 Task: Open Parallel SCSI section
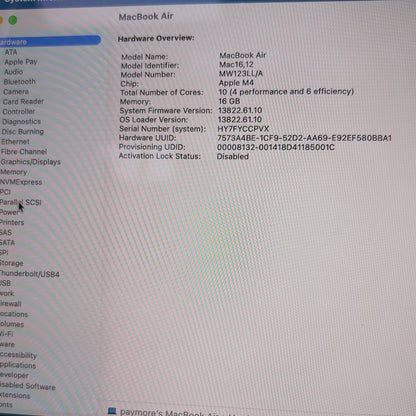[x=21, y=202]
